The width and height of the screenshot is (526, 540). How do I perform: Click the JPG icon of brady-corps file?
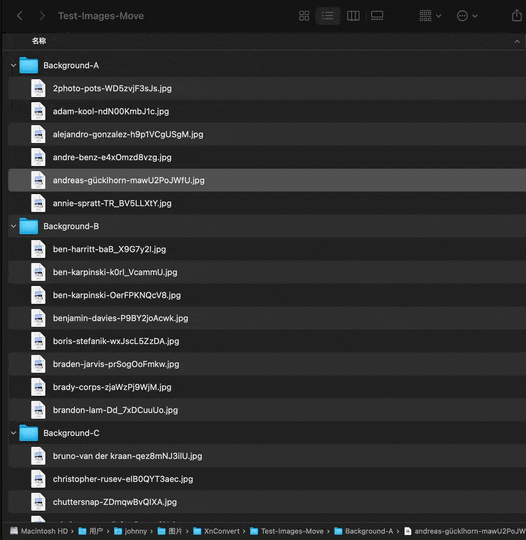(38, 387)
